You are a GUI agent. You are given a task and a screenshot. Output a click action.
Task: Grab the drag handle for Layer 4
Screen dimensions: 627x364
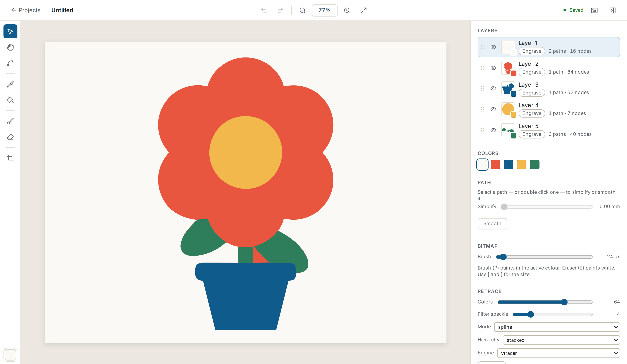tap(482, 109)
